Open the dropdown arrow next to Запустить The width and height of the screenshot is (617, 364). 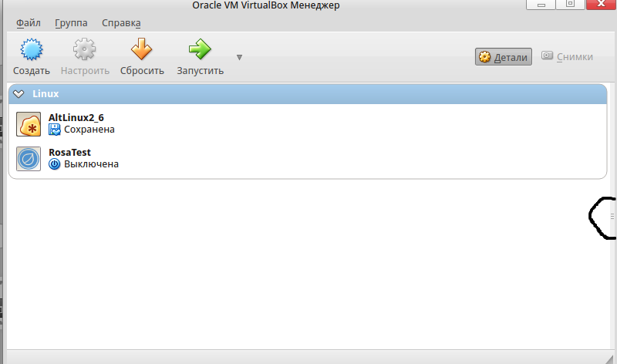tap(239, 57)
